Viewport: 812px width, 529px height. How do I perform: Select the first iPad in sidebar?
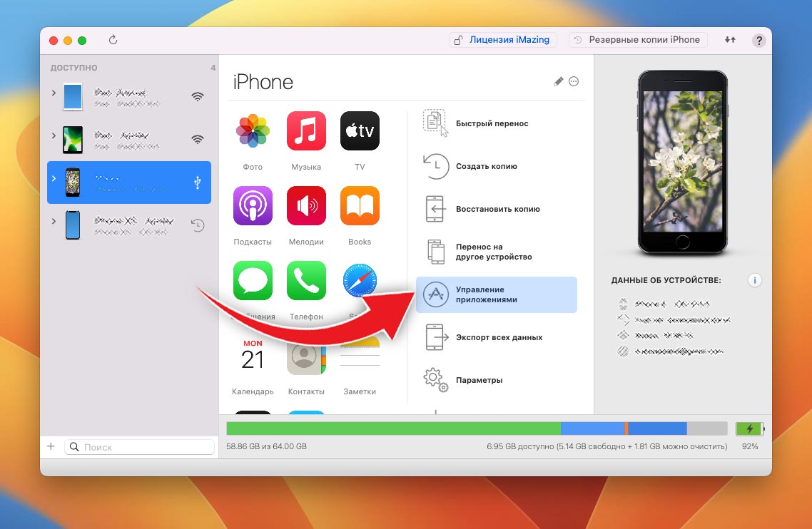[x=129, y=97]
